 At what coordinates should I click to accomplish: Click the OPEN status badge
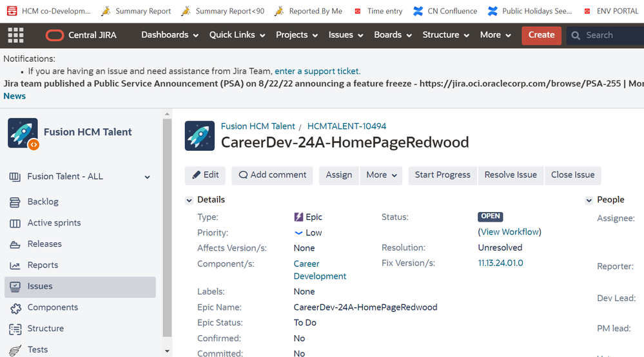[x=491, y=217]
